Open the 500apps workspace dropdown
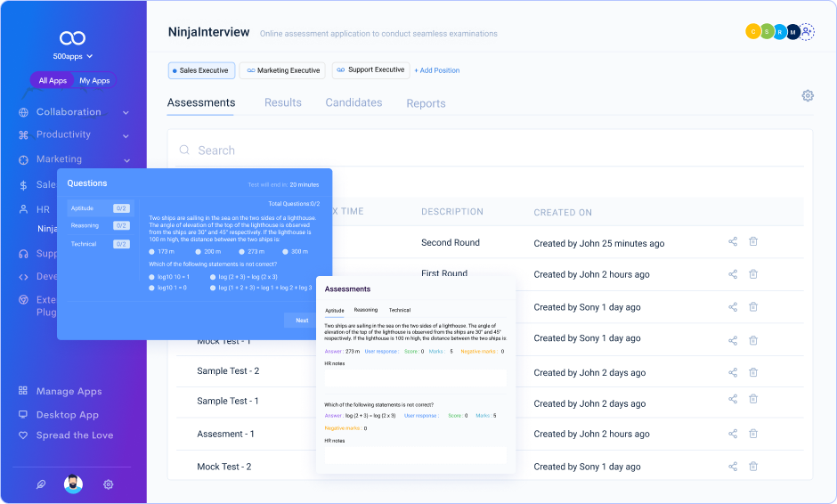The width and height of the screenshot is (837, 504). pos(73,56)
